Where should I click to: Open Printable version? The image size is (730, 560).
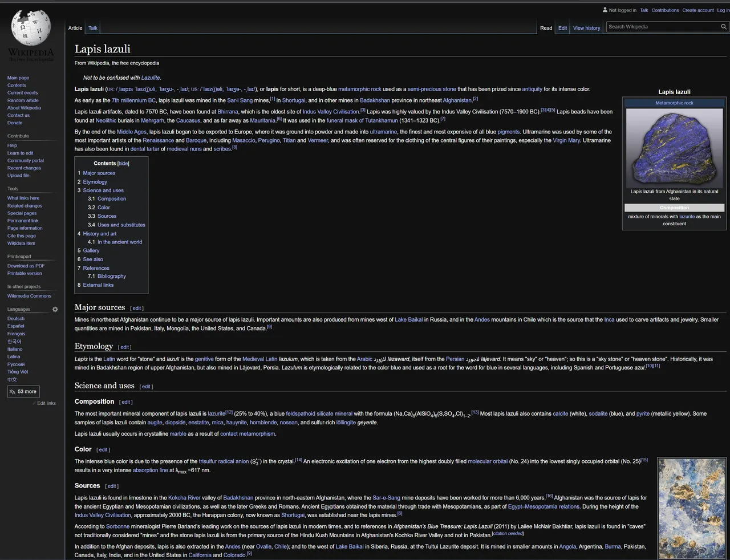coord(25,274)
